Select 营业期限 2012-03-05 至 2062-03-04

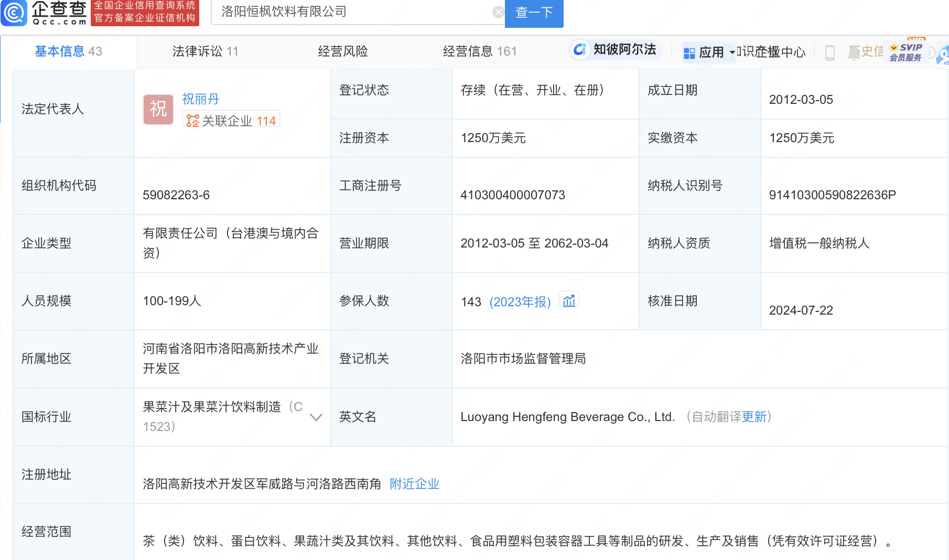(x=534, y=243)
